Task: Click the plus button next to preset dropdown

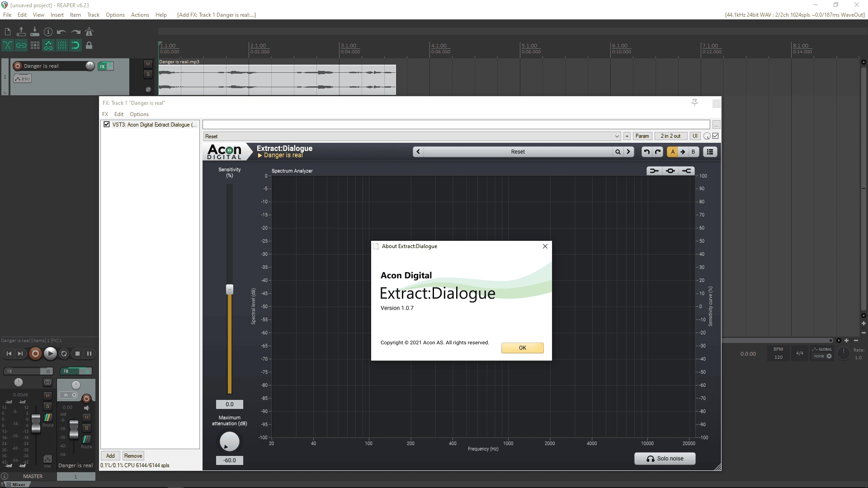Action: (x=627, y=136)
